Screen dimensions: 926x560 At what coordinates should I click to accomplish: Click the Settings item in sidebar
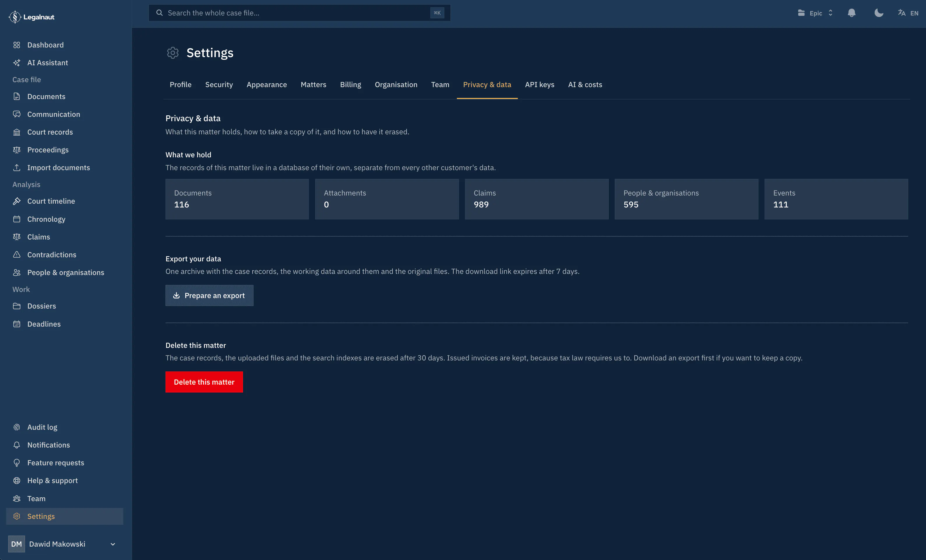[x=65, y=516]
